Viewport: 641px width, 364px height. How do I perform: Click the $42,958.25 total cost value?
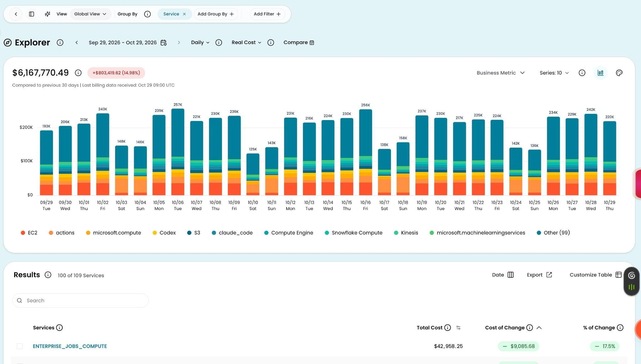[x=448, y=346]
